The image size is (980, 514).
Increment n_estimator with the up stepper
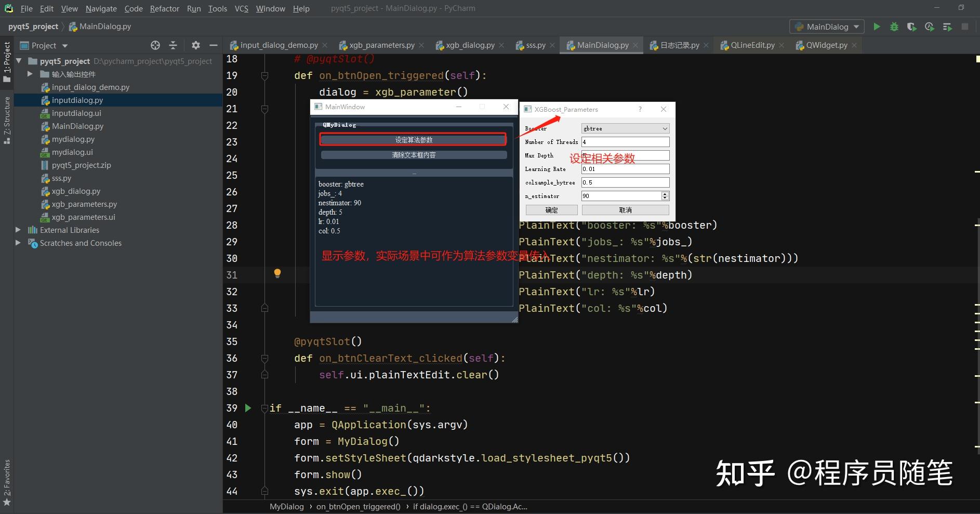664,193
